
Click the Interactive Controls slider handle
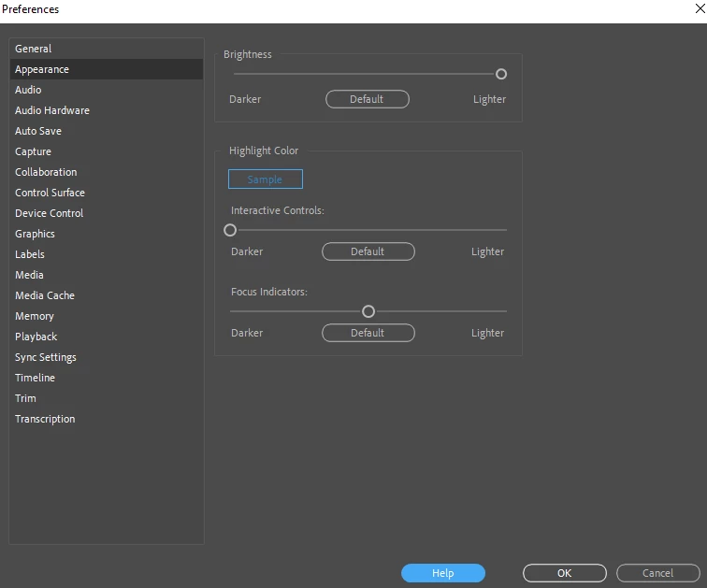click(x=230, y=230)
